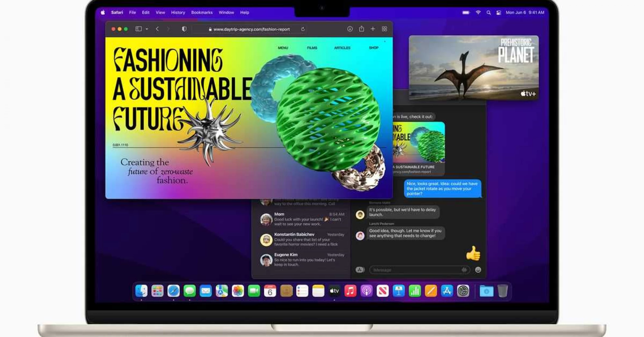This screenshot has height=337, width=644.
Task: Open the tab group dropdown arrow beside sidebar button
Action: [x=147, y=29]
